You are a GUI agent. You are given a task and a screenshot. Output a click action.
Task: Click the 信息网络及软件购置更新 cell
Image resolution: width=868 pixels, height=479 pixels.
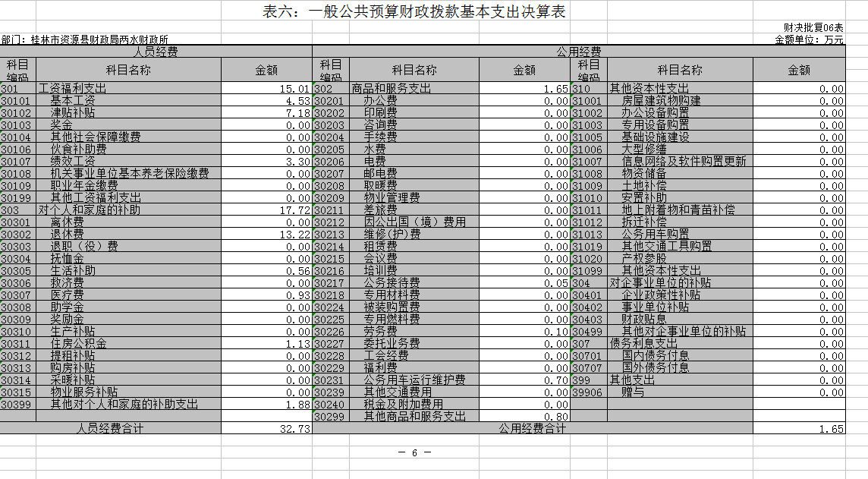coord(684,162)
